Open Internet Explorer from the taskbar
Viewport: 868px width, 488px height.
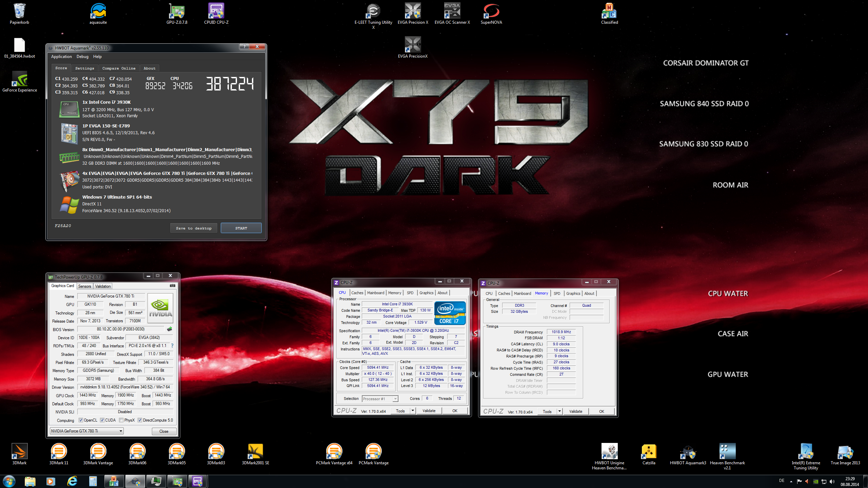coord(72,481)
